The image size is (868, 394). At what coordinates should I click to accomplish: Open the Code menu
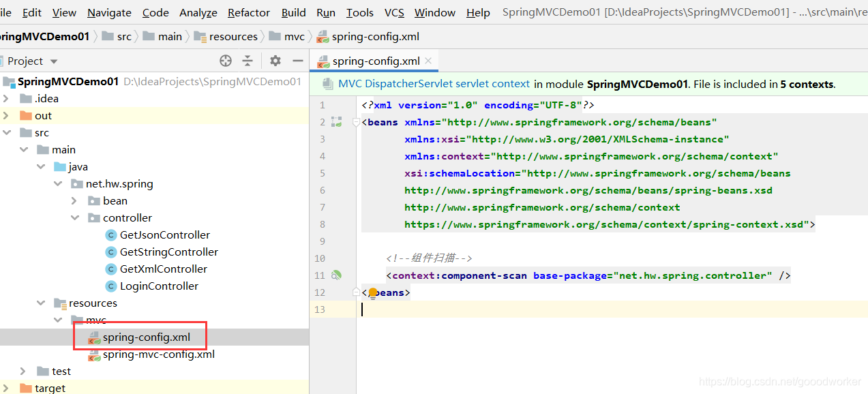tap(155, 12)
